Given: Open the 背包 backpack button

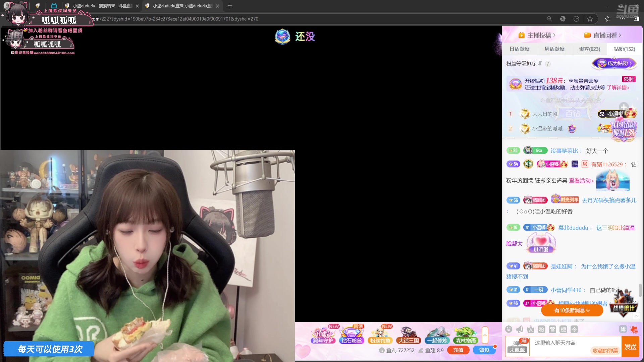Looking at the screenshot, I should [484, 350].
